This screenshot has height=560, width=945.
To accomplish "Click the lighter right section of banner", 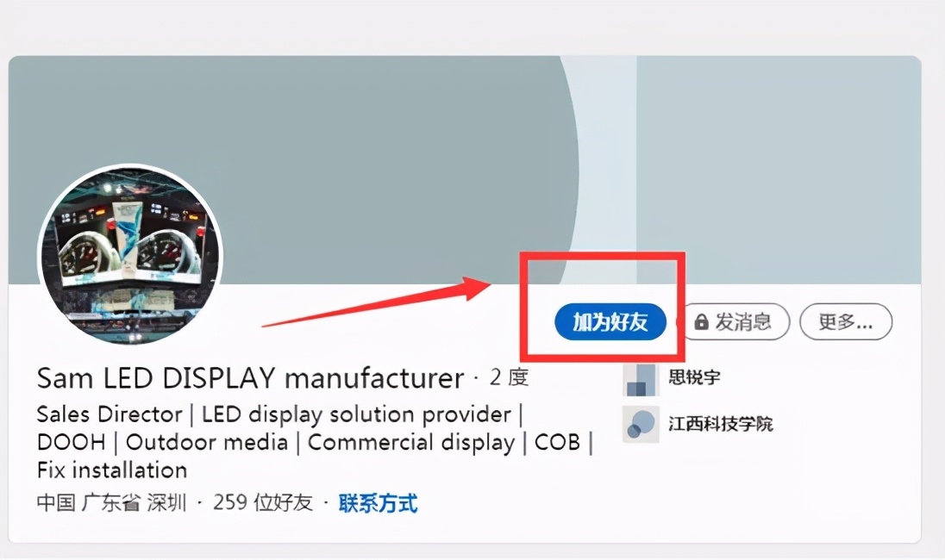I will 779,170.
